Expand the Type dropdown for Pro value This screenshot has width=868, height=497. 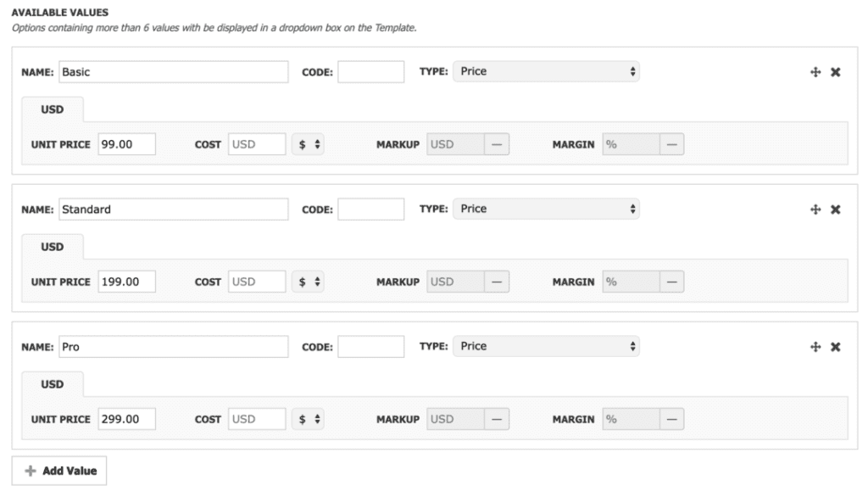click(547, 347)
